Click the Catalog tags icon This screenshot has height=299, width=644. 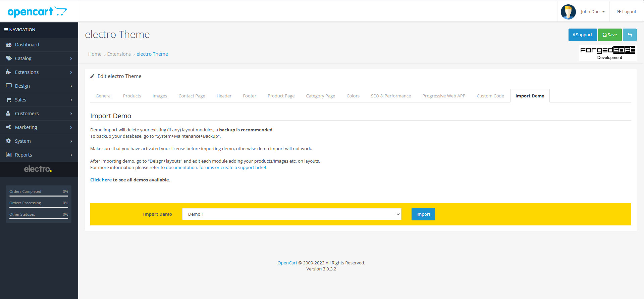click(x=9, y=58)
